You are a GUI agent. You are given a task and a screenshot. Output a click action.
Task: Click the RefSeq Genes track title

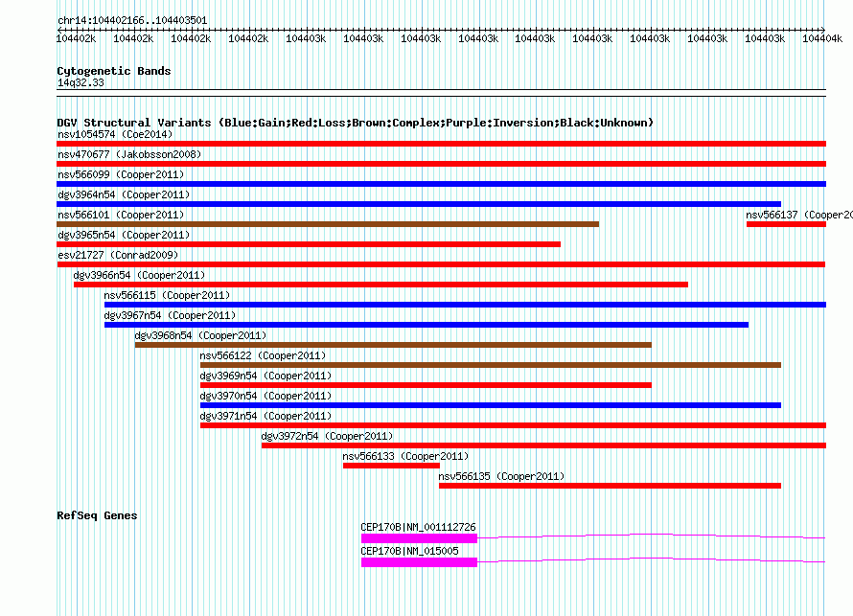coord(97,515)
